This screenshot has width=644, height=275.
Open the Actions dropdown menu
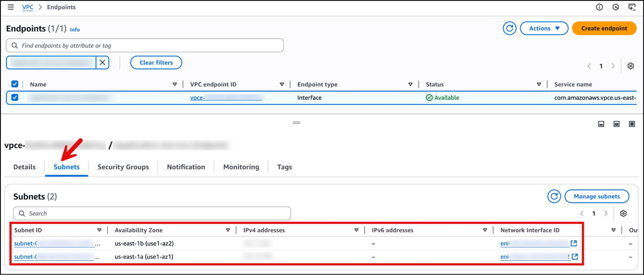(544, 28)
